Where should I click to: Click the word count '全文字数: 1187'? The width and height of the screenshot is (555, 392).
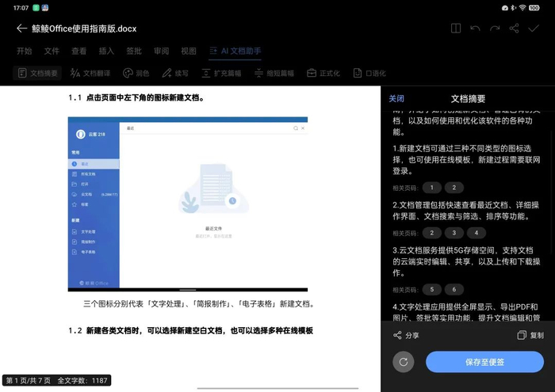point(82,380)
